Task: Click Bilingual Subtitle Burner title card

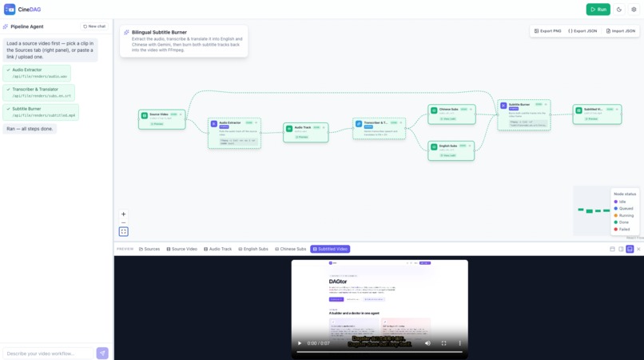Action: pyautogui.click(x=184, y=41)
